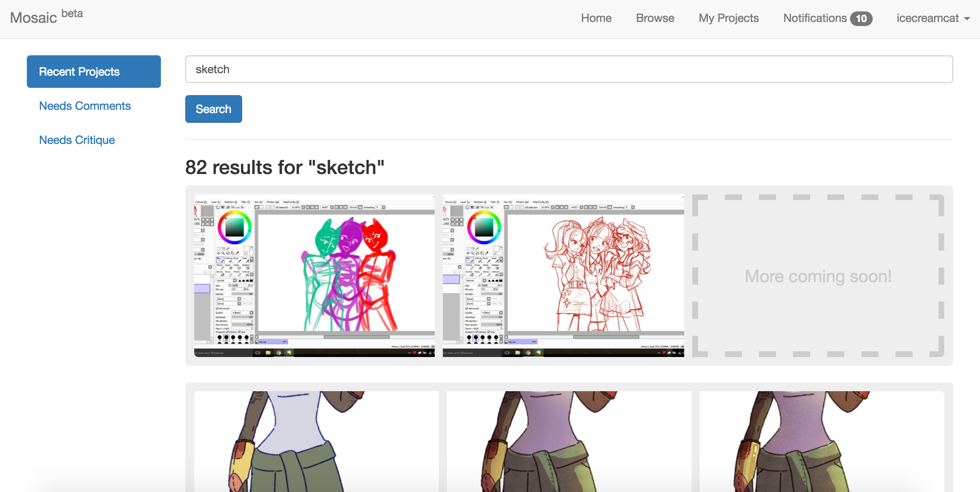Click the 82 results for sketch heading
This screenshot has width=980, height=492.
point(284,167)
